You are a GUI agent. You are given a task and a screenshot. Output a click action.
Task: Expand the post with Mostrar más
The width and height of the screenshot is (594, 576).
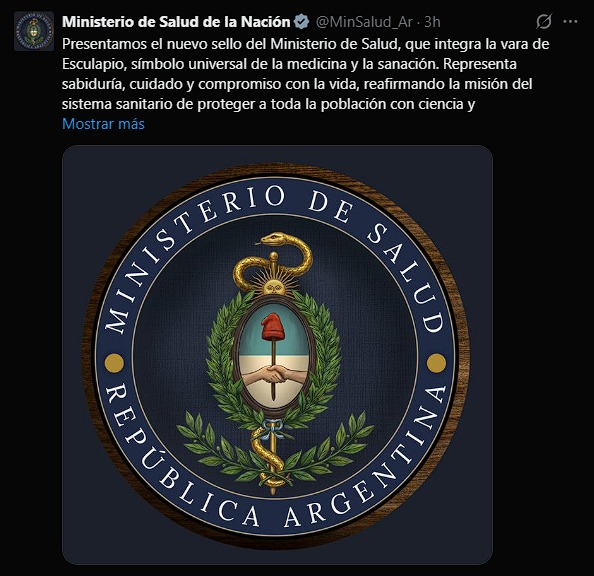(x=103, y=124)
